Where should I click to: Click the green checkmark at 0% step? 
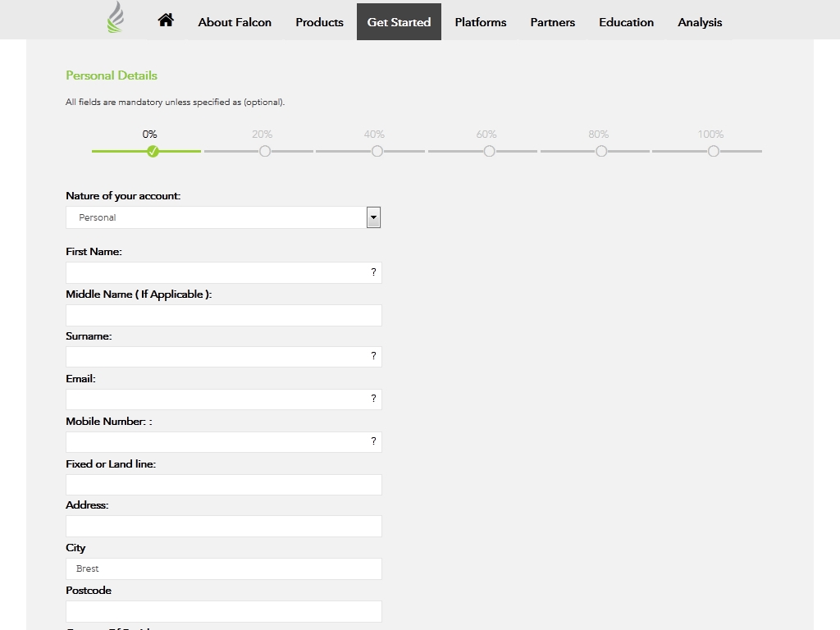(153, 151)
